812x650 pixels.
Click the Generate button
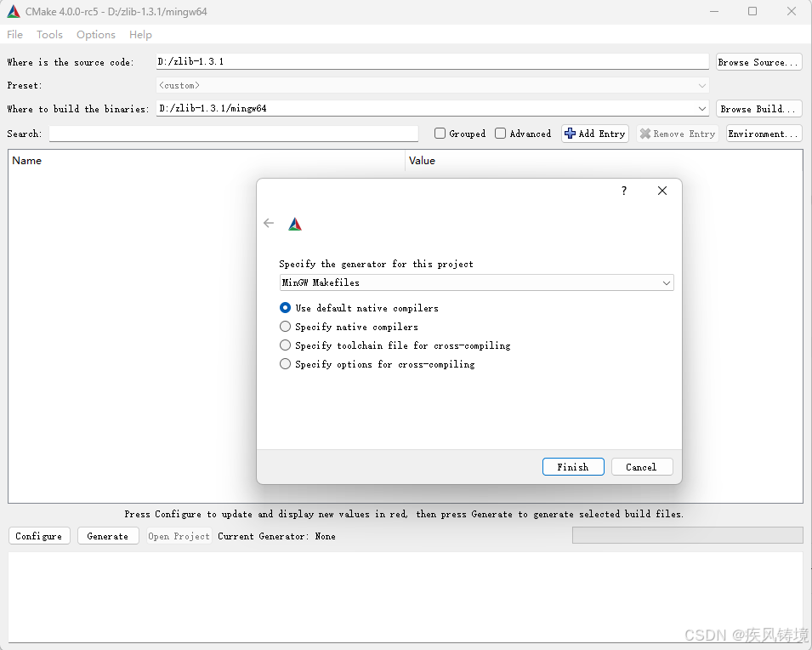click(108, 536)
